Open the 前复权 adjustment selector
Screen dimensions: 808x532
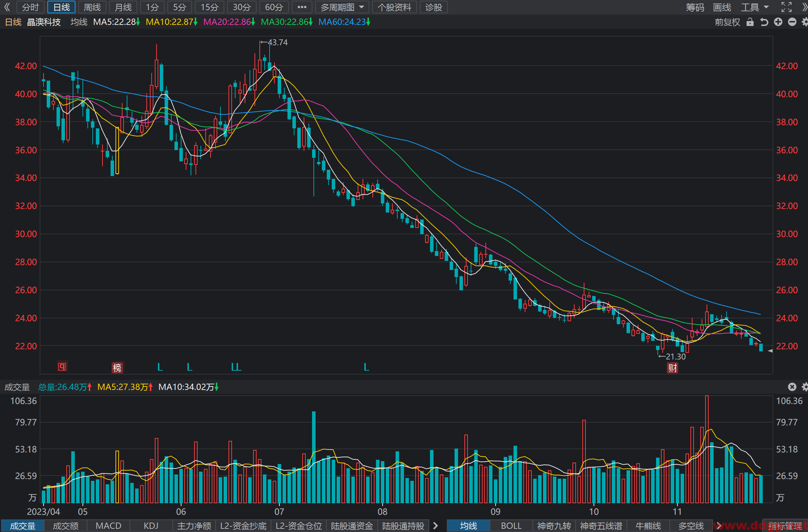point(727,22)
